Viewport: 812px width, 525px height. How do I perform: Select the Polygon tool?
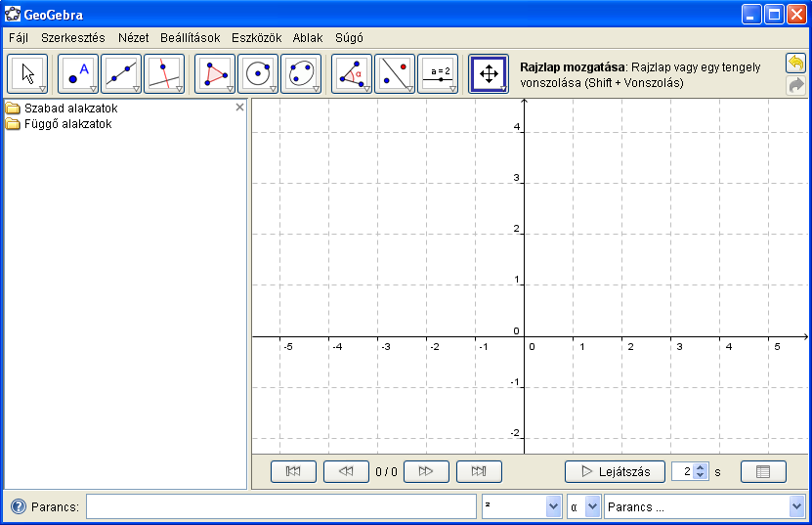point(214,74)
